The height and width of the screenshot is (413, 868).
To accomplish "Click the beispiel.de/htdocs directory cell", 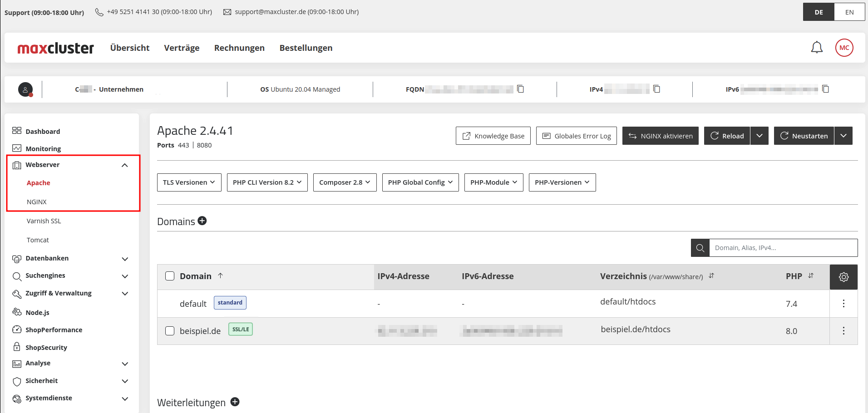I will 636,329.
